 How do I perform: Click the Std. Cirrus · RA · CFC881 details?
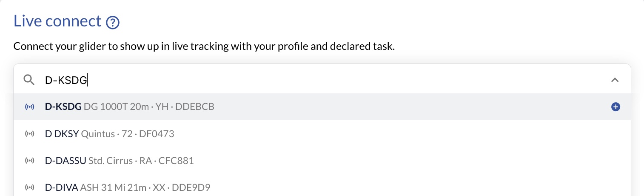[141, 161]
